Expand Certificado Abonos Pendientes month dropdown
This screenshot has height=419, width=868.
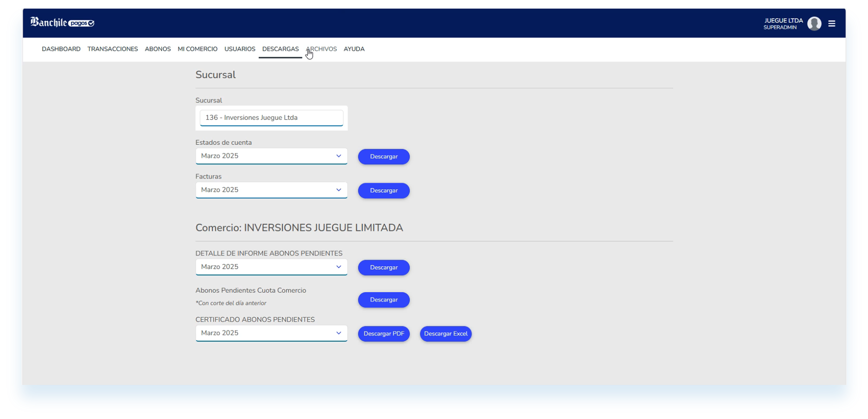coord(271,333)
